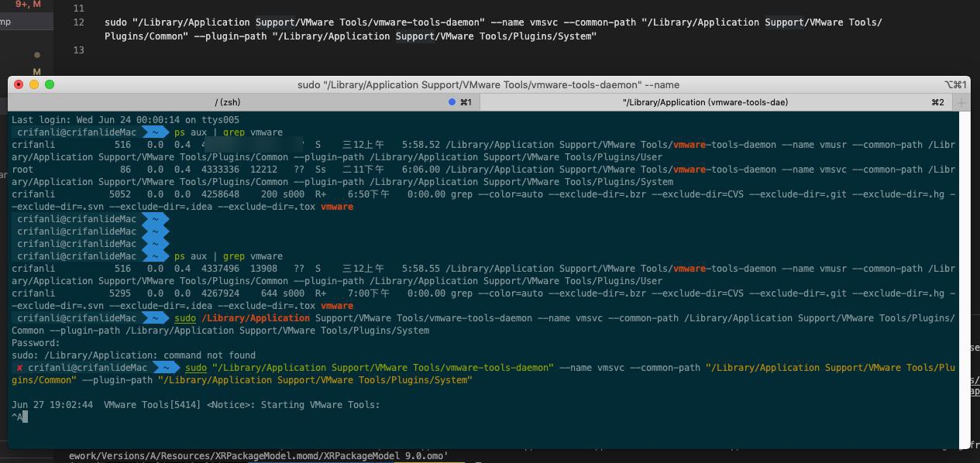Click the sudo command text on editor line 12
Screen dimensions: 980x463
click(x=493, y=29)
